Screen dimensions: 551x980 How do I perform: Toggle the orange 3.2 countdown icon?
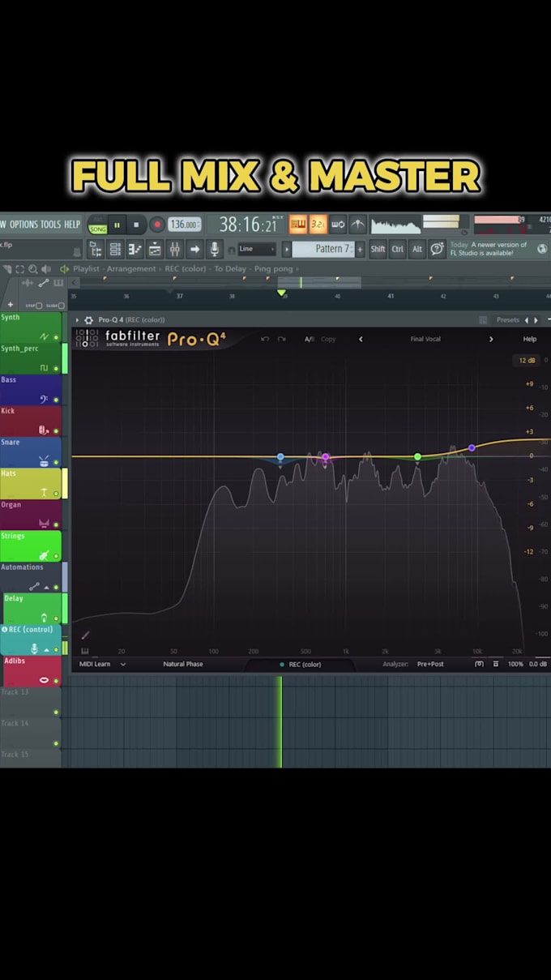pos(318,225)
